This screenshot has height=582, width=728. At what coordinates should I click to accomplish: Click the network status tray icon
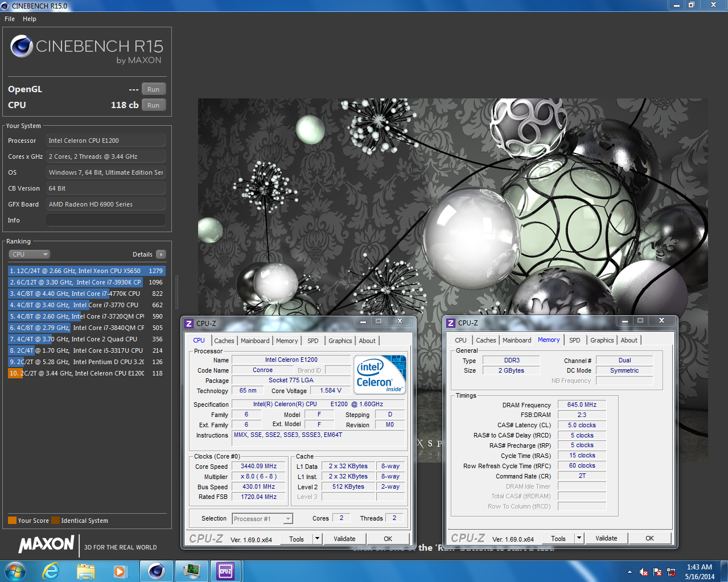[671, 572]
